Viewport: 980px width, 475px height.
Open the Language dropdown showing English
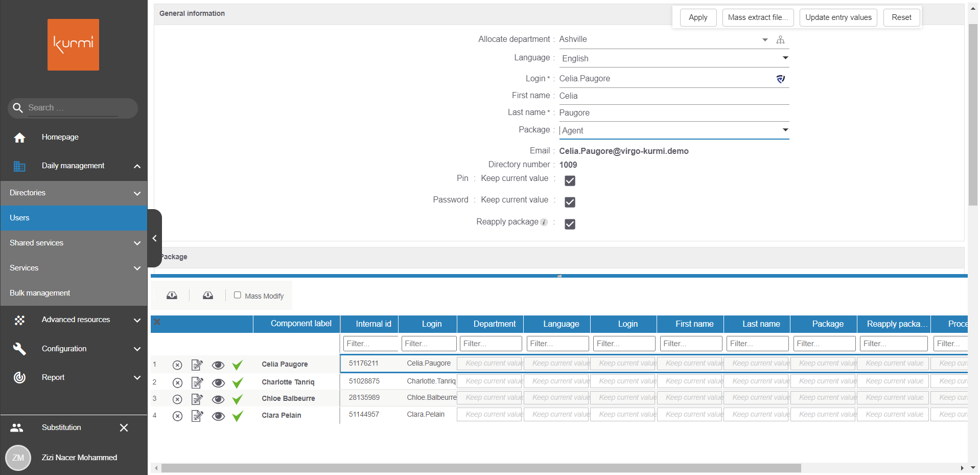point(674,58)
